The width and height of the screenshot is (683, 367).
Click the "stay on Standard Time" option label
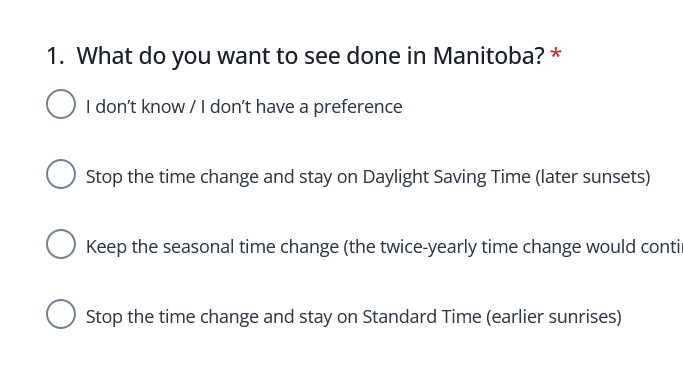point(353,316)
